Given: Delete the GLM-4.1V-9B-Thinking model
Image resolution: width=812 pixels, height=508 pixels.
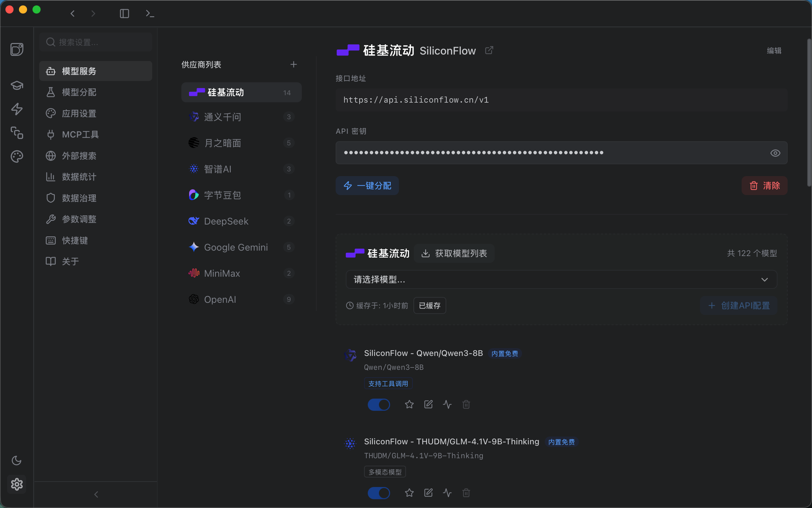Looking at the screenshot, I should (466, 493).
